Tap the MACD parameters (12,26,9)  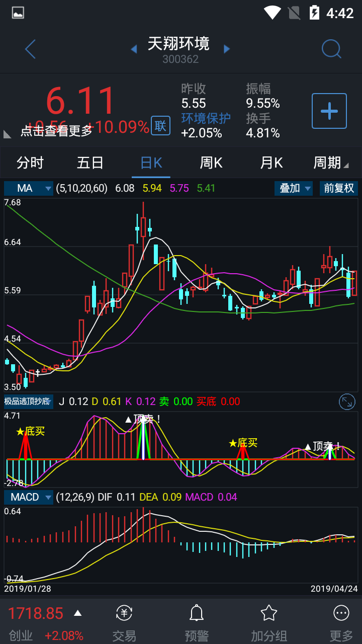[75, 497]
